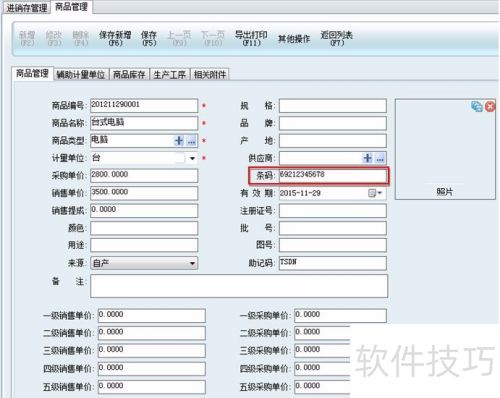The height and width of the screenshot is (398, 500).
Task: Click the 注册证号 input field
Action: 333,211
